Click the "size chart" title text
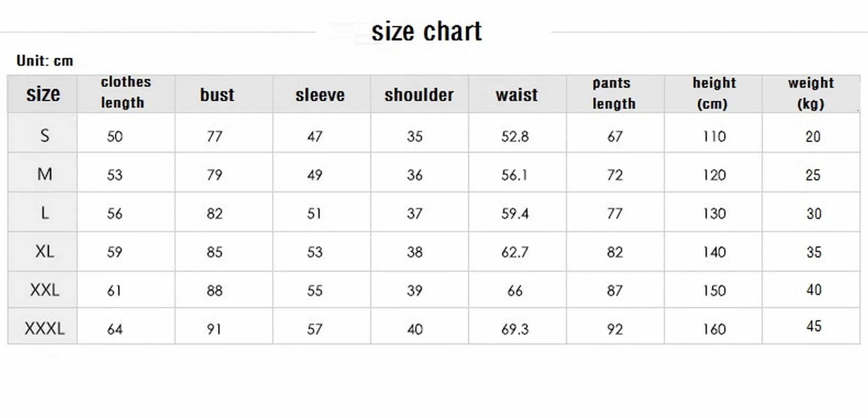This screenshot has width=868, height=418. click(x=426, y=32)
